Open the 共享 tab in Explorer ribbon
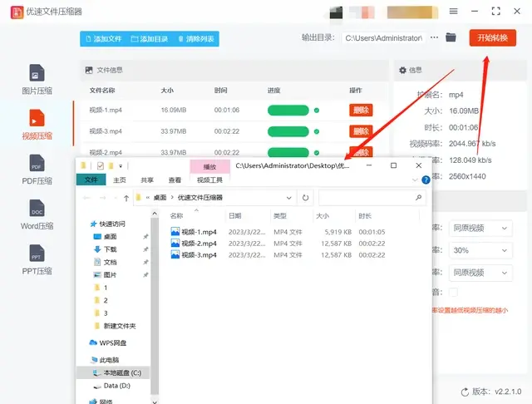The height and width of the screenshot is (404, 532). pos(147,180)
